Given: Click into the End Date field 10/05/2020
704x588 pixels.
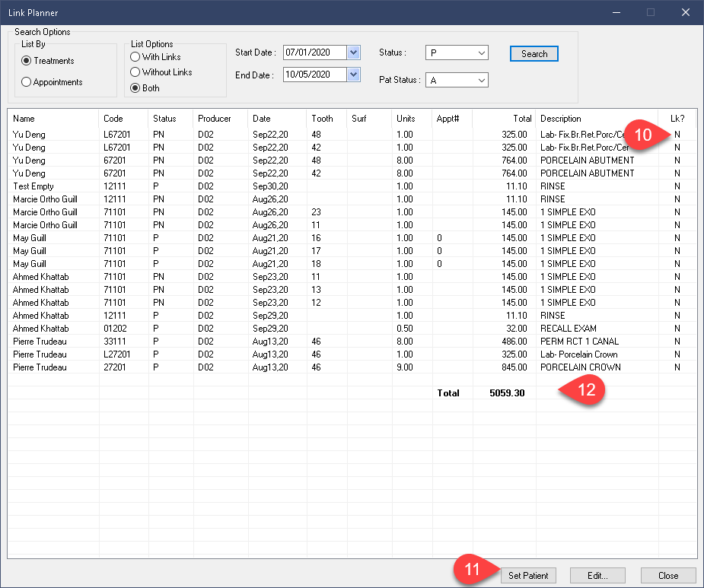Looking at the screenshot, I should 315,75.
